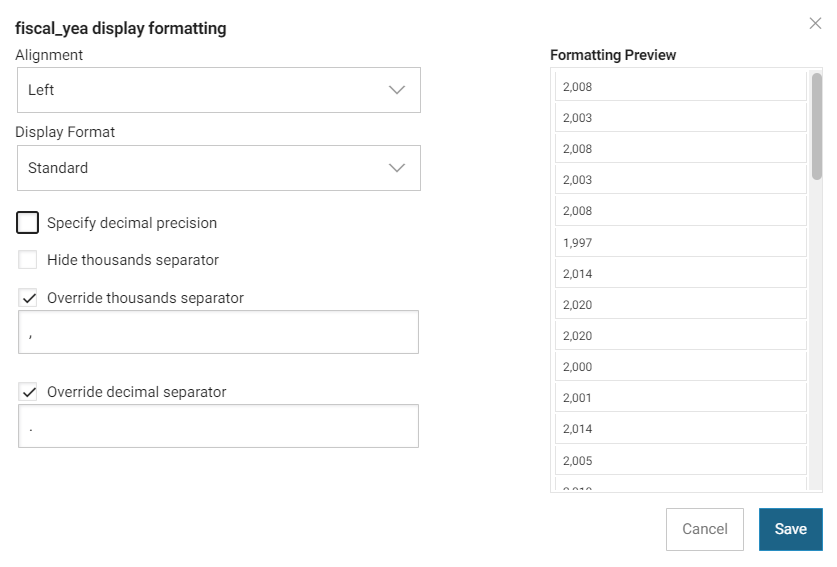This screenshot has height=567, width=837.
Task: Click the Specify decimal precision label
Action: (x=132, y=223)
